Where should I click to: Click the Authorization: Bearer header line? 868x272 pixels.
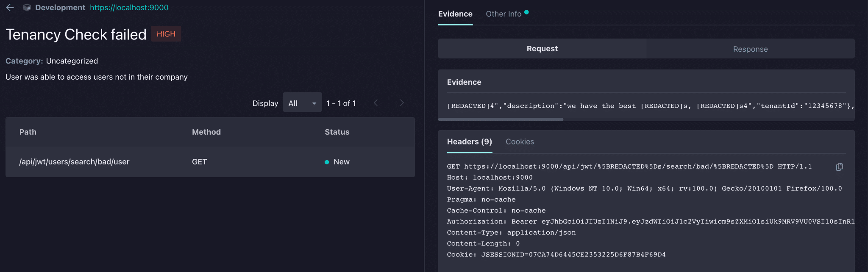[x=651, y=222]
